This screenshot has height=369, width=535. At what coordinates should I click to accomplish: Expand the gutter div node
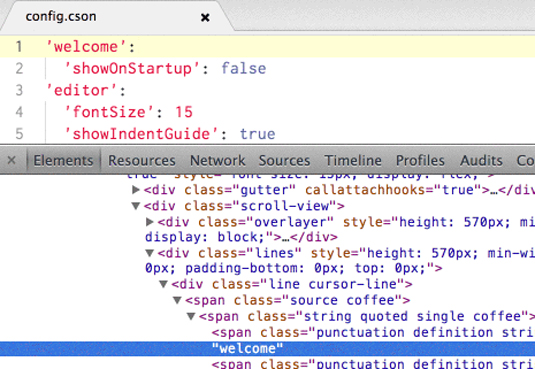pyautogui.click(x=136, y=189)
